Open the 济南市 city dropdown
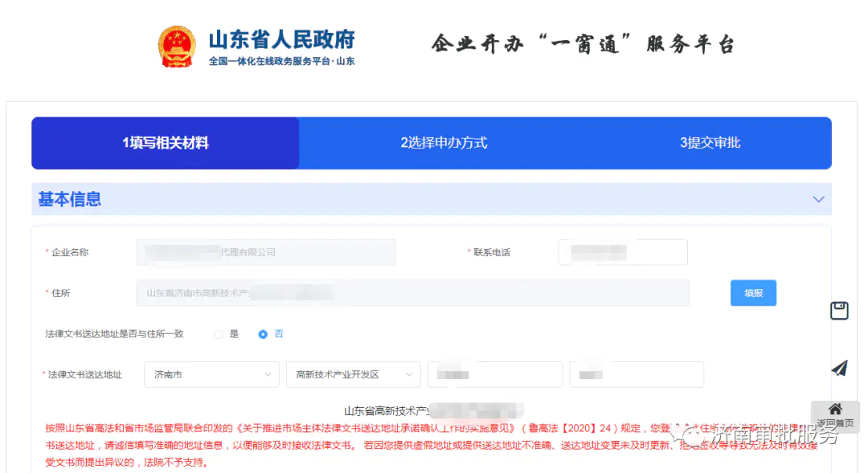The width and height of the screenshot is (868, 473). coord(211,374)
